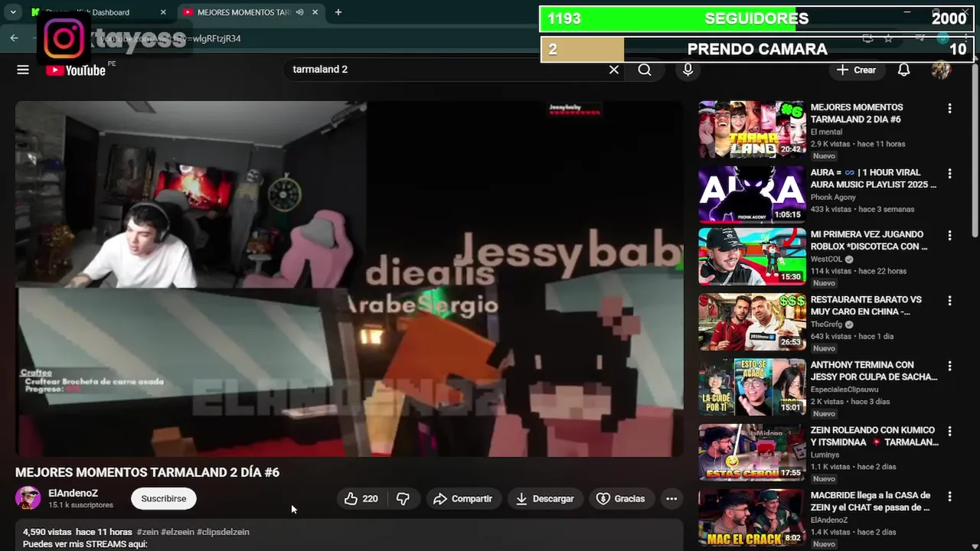980x551 pixels.
Task: Open the tab search dropdown arrow
Action: 13,12
